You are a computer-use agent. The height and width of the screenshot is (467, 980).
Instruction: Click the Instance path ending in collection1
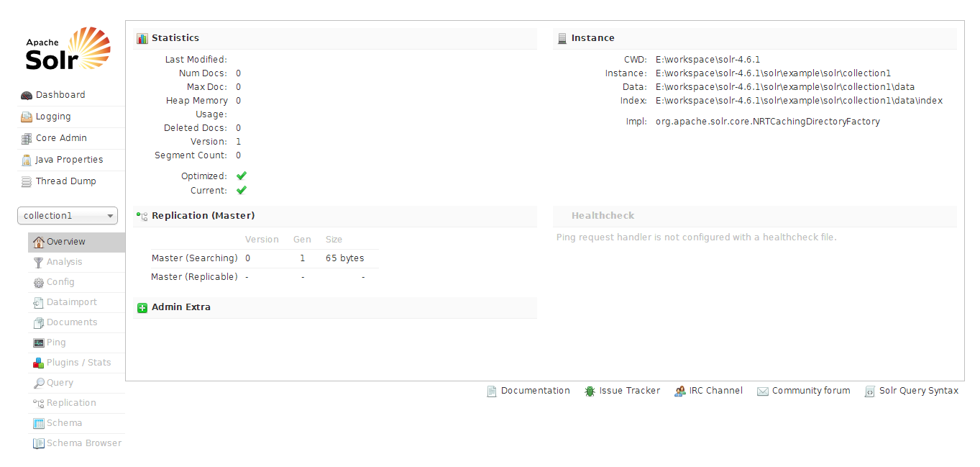(773, 73)
